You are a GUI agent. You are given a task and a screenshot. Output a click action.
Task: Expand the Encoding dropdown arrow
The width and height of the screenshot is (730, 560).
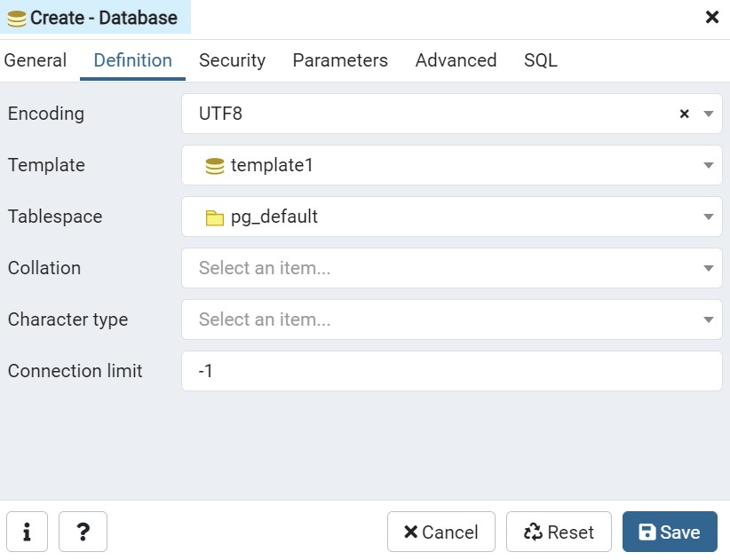(x=709, y=114)
